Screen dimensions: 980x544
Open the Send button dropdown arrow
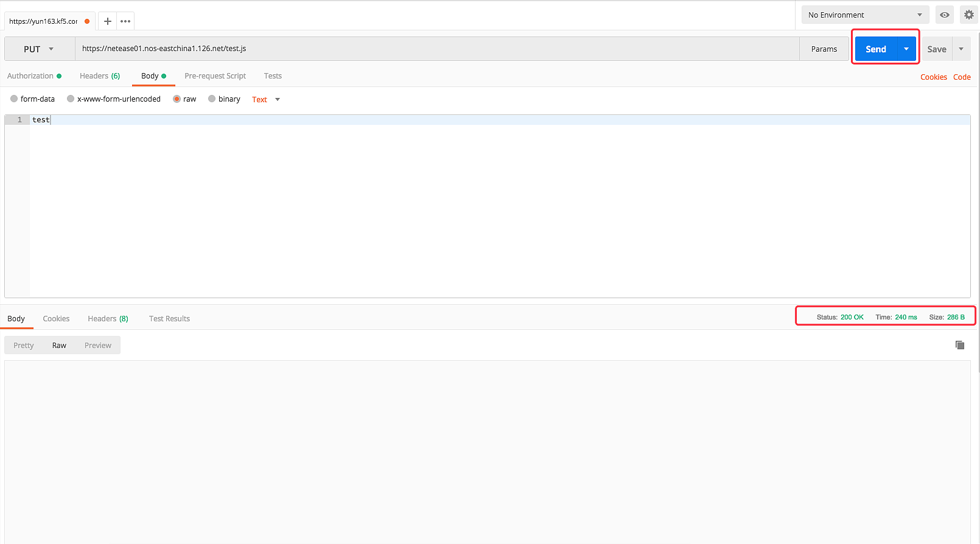point(906,49)
